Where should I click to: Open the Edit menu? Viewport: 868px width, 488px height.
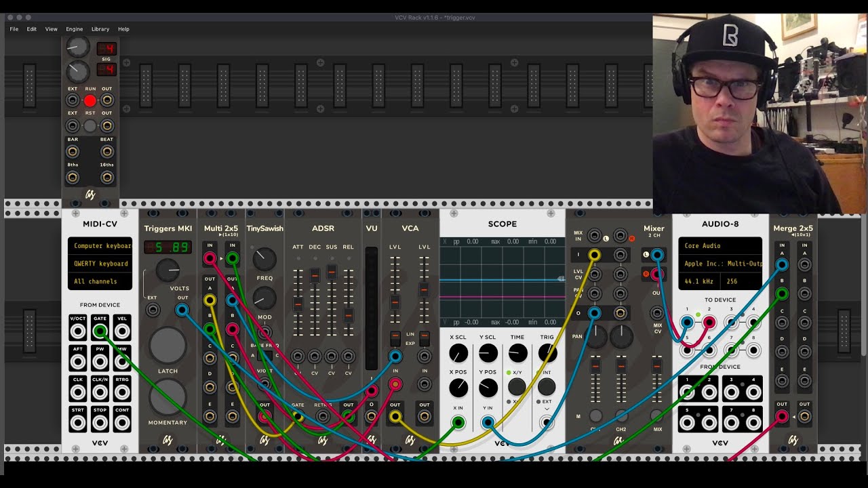click(x=31, y=29)
